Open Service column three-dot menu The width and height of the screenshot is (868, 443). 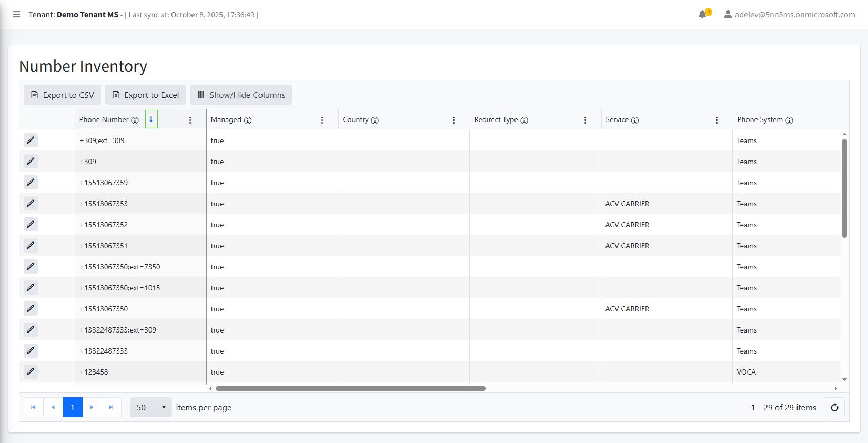coord(716,120)
